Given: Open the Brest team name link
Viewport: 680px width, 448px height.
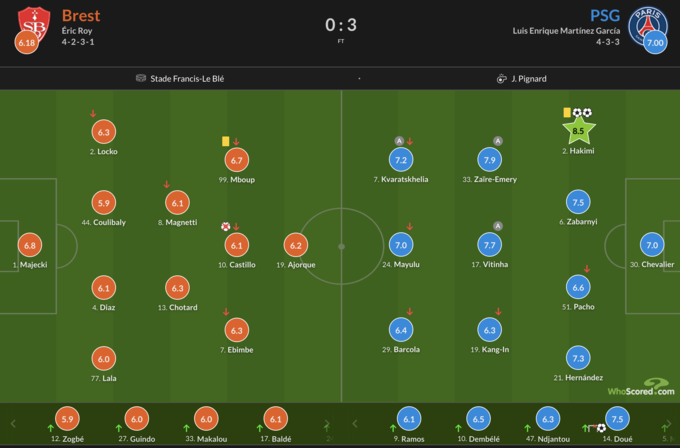Looking at the screenshot, I should [x=81, y=15].
